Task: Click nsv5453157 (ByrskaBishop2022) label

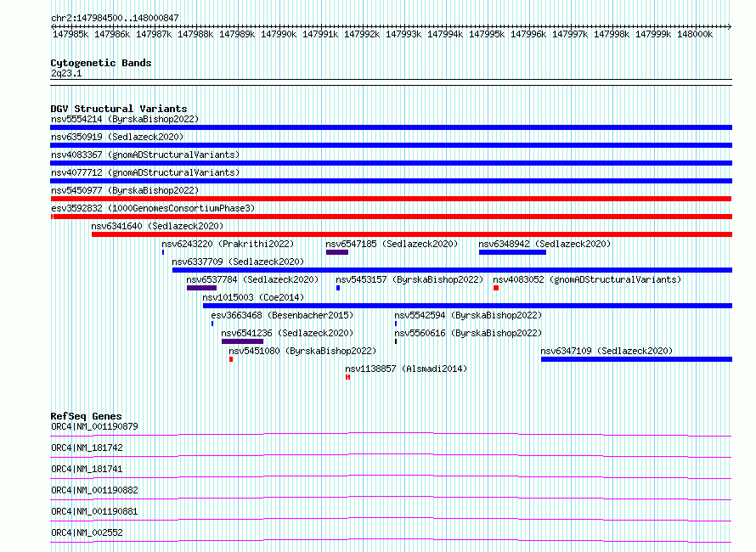Action: [x=409, y=279]
